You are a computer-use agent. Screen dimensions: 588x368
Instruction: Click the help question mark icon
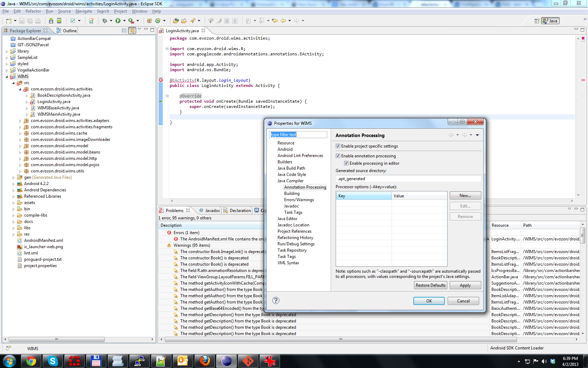pyautogui.click(x=276, y=300)
